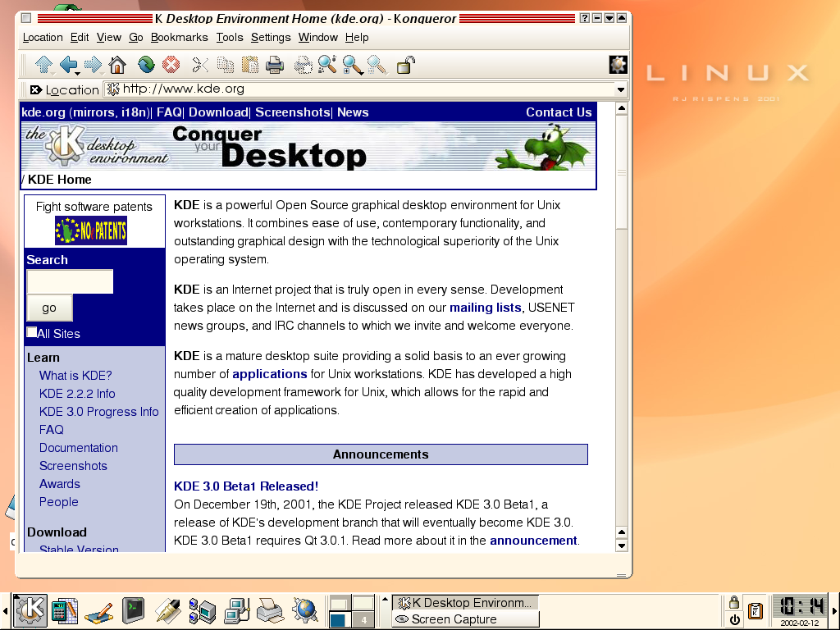840x630 pixels.
Task: Launch the calculator spreadsheet panel icon
Action: pos(65,610)
